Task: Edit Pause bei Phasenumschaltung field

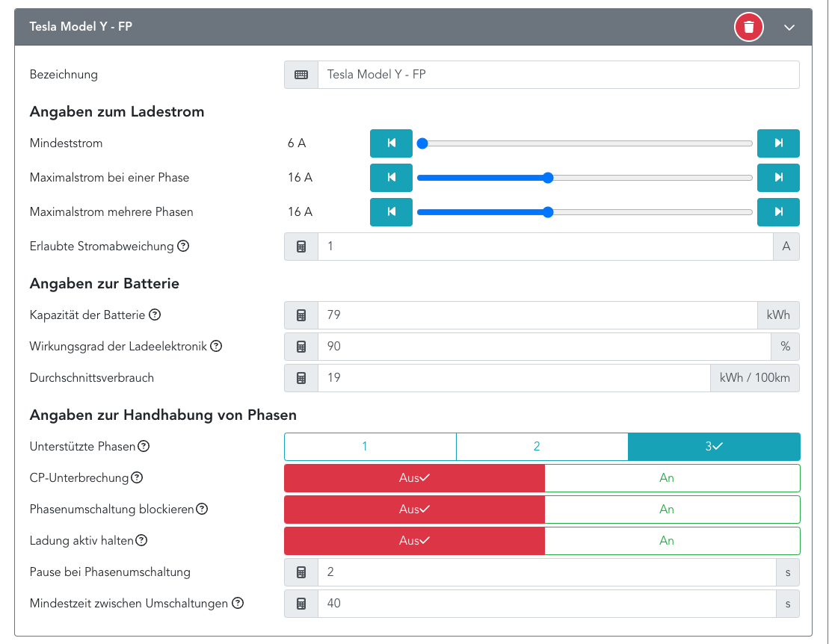Action: tap(547, 572)
